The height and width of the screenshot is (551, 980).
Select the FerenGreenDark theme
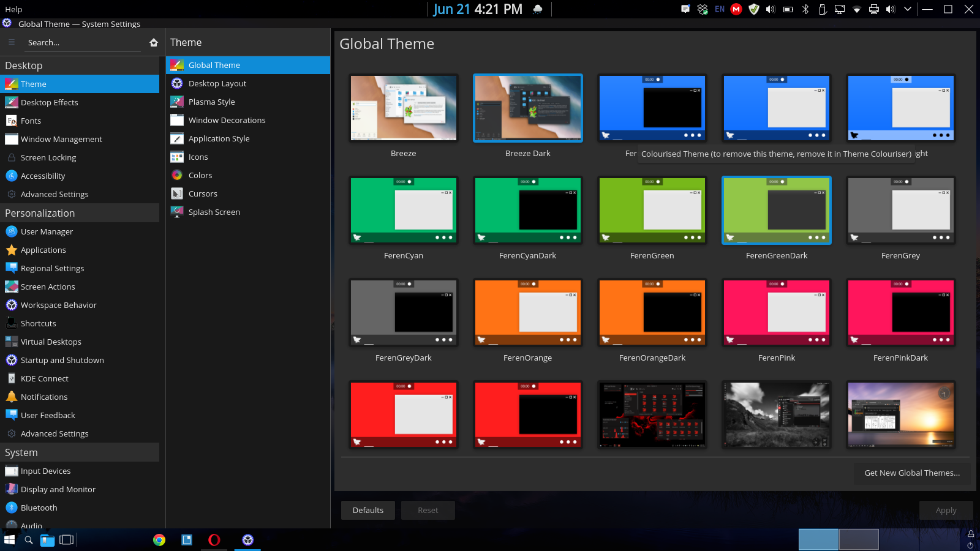(777, 210)
